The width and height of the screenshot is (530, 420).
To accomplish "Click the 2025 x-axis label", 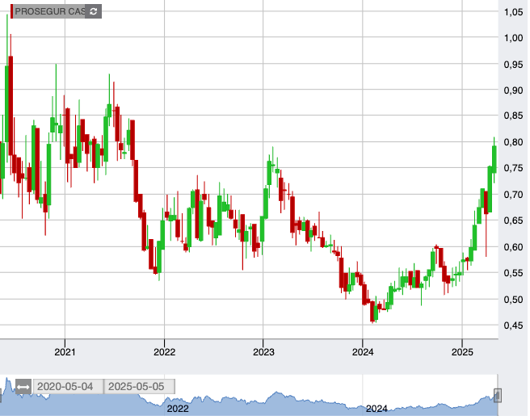I will (462, 352).
